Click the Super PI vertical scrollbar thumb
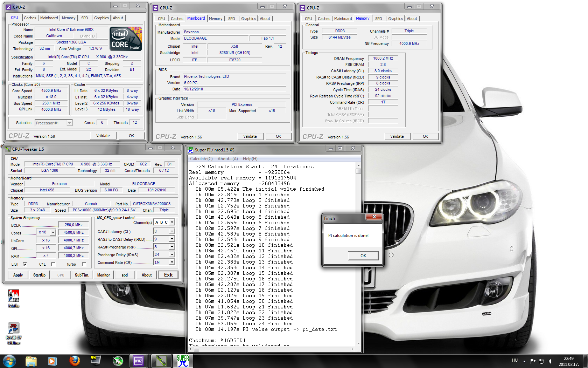The image size is (588, 368). tap(358, 171)
